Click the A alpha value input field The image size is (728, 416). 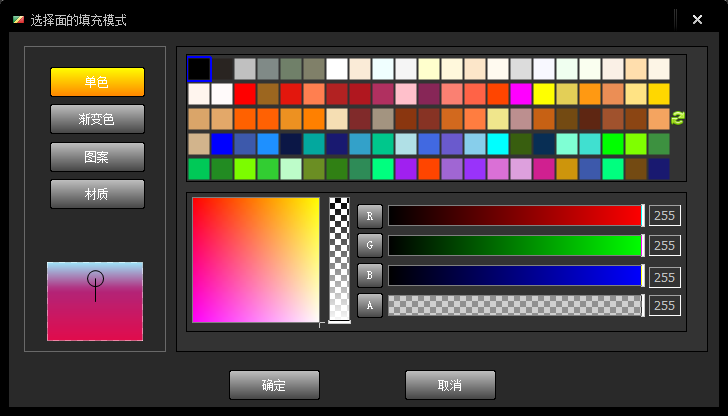pyautogui.click(x=664, y=306)
